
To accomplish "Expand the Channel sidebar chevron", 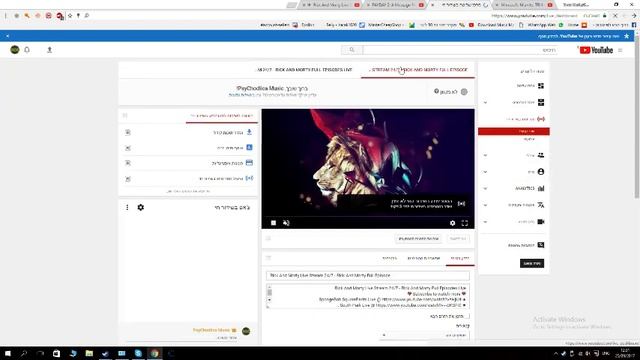I will point(485,172).
